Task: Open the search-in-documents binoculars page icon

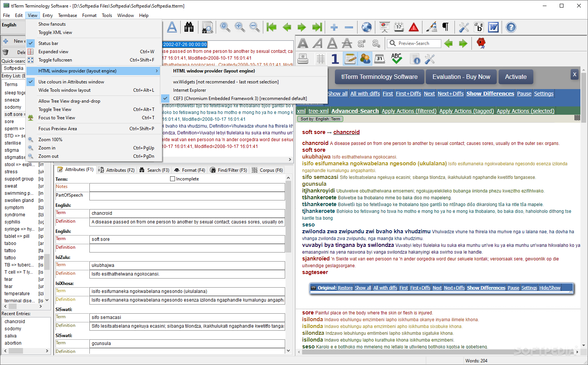Action: [x=207, y=27]
